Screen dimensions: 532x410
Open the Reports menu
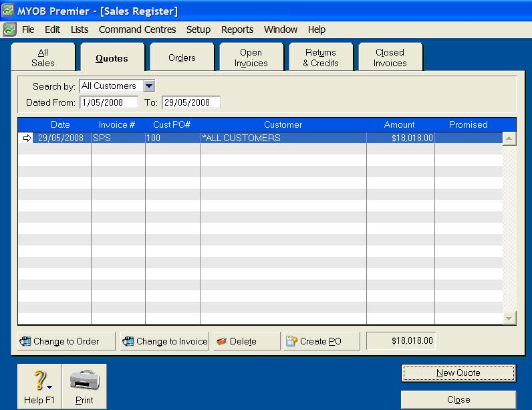237,29
